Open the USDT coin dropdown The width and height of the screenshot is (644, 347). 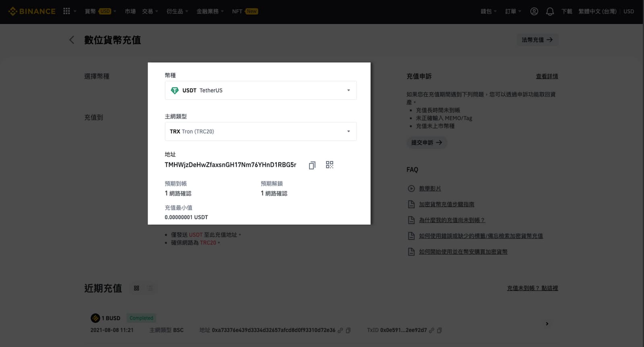tap(260, 90)
